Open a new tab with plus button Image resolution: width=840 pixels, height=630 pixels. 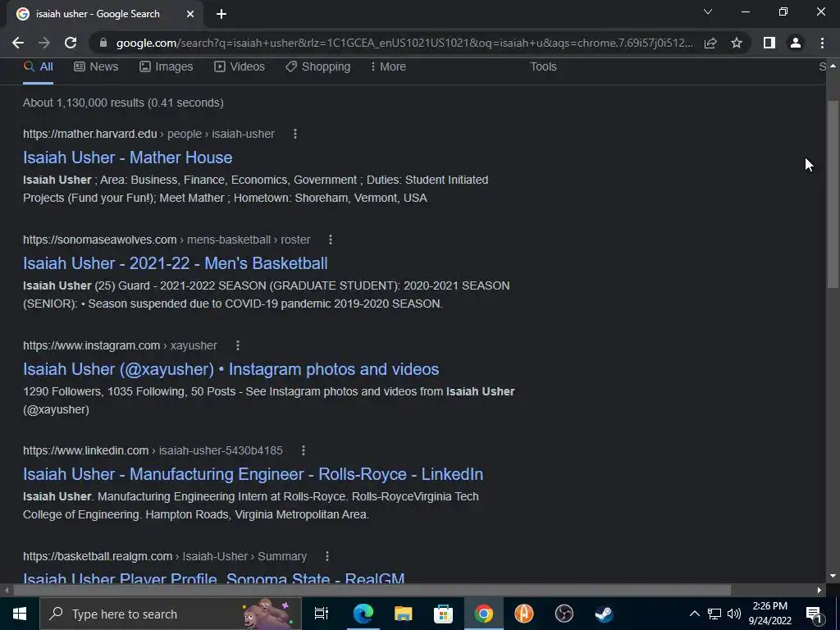click(221, 15)
